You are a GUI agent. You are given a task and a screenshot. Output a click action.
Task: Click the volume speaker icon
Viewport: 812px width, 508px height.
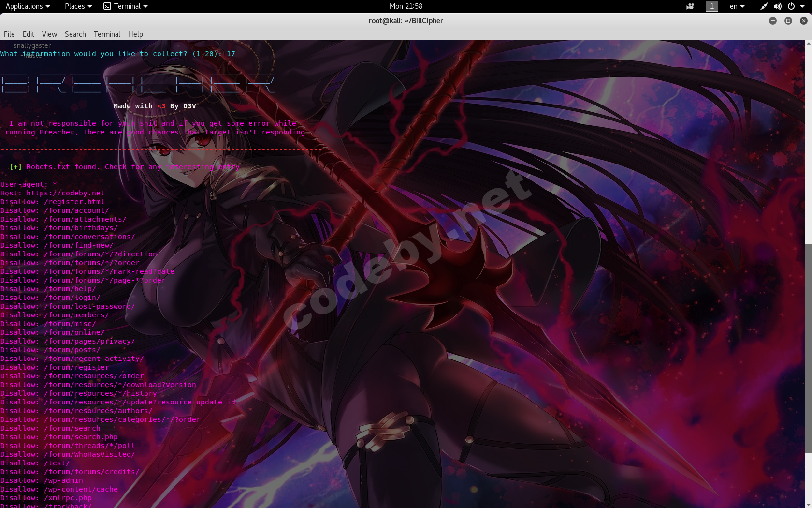[x=777, y=6]
